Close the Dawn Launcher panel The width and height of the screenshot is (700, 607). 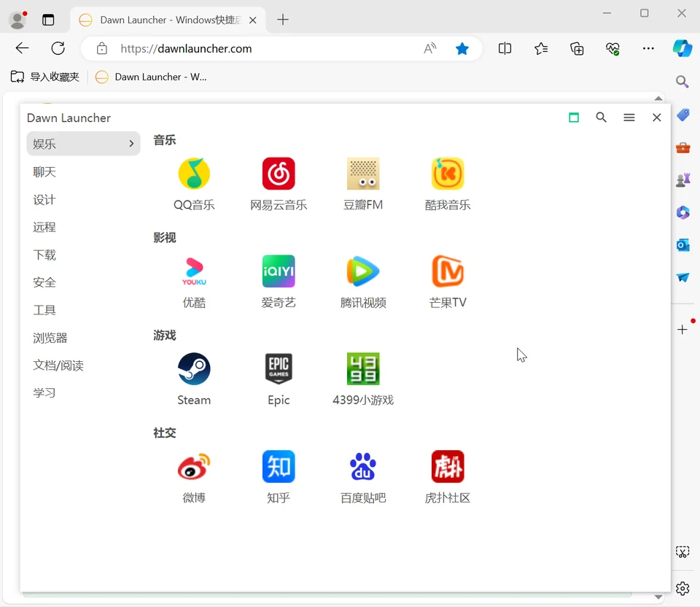pyautogui.click(x=656, y=117)
